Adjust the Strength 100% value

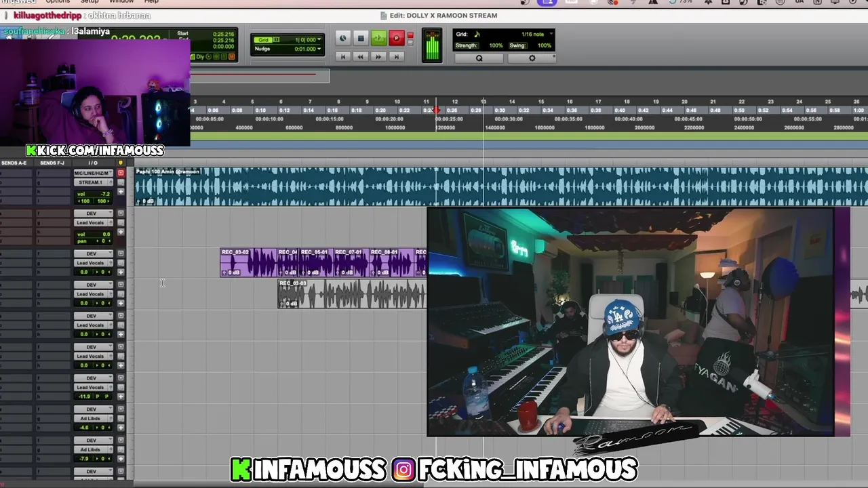point(496,45)
